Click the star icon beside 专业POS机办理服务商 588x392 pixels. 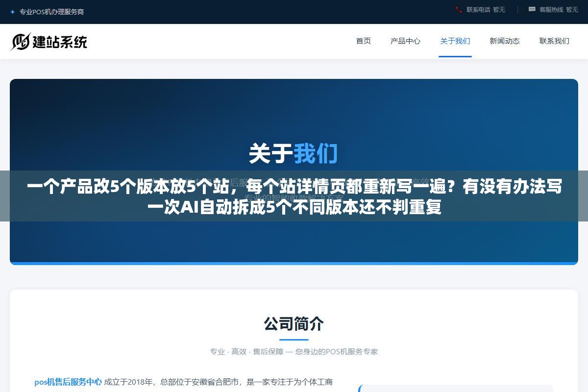click(12, 12)
